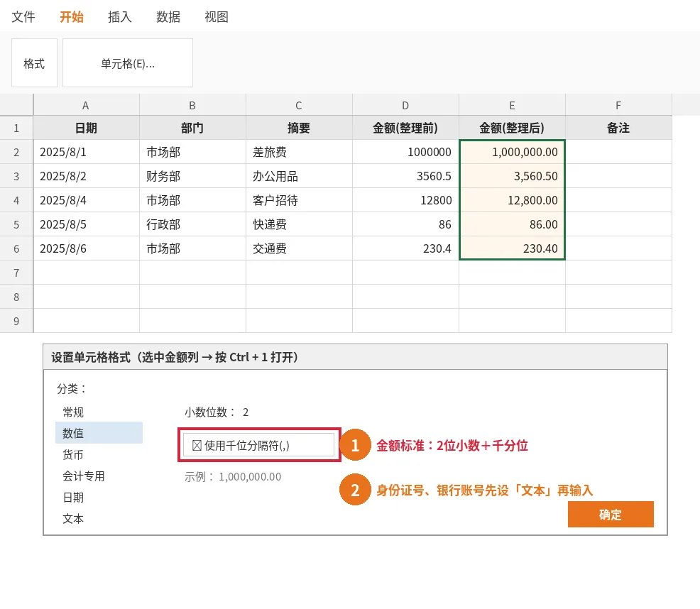Click the 金额(整理后) header cell
Image resolution: width=700 pixels, height=609 pixels.
tap(512, 128)
